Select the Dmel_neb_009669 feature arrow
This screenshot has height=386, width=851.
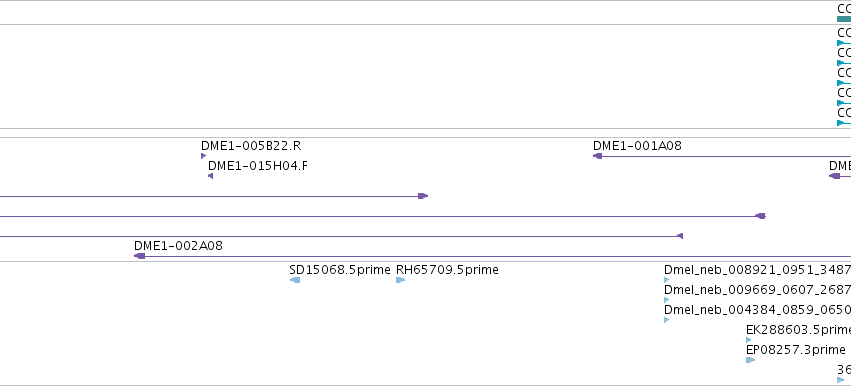point(666,300)
